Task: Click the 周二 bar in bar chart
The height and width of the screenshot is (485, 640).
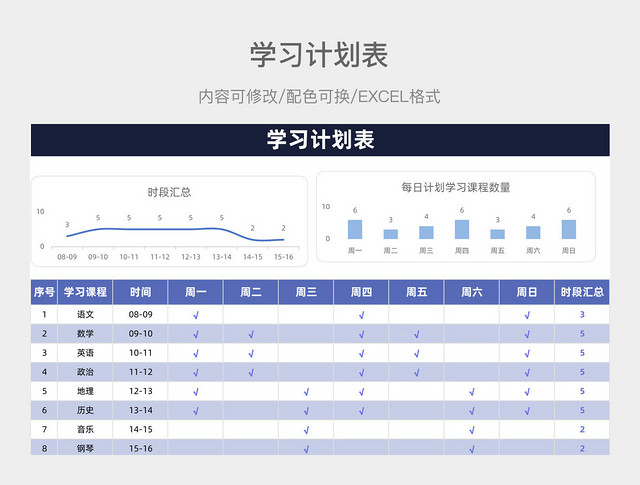Action: point(391,234)
